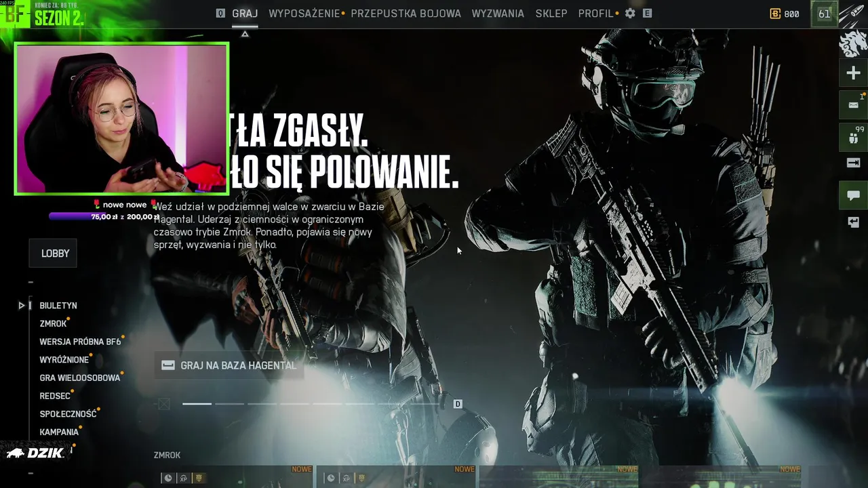Click the LOBBY button

[x=54, y=253]
